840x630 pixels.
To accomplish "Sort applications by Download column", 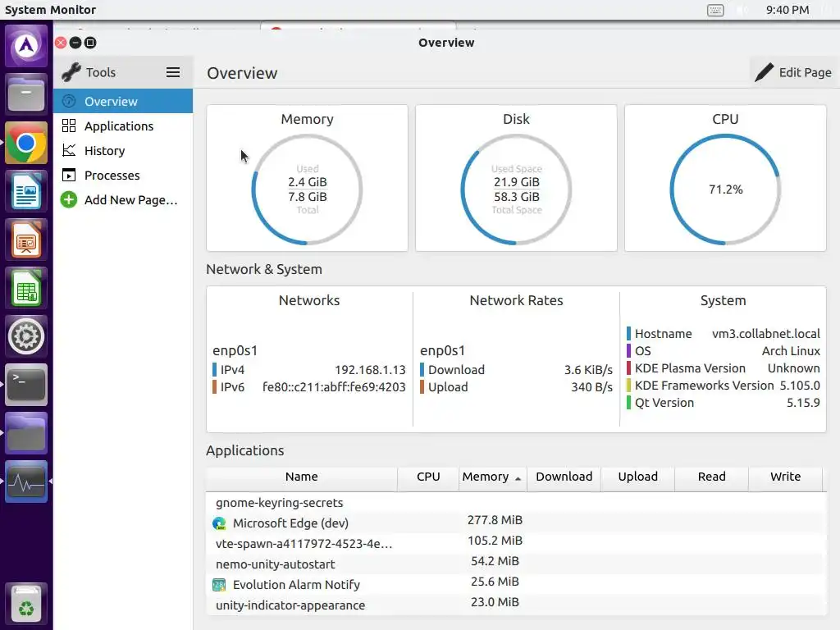I will (564, 477).
